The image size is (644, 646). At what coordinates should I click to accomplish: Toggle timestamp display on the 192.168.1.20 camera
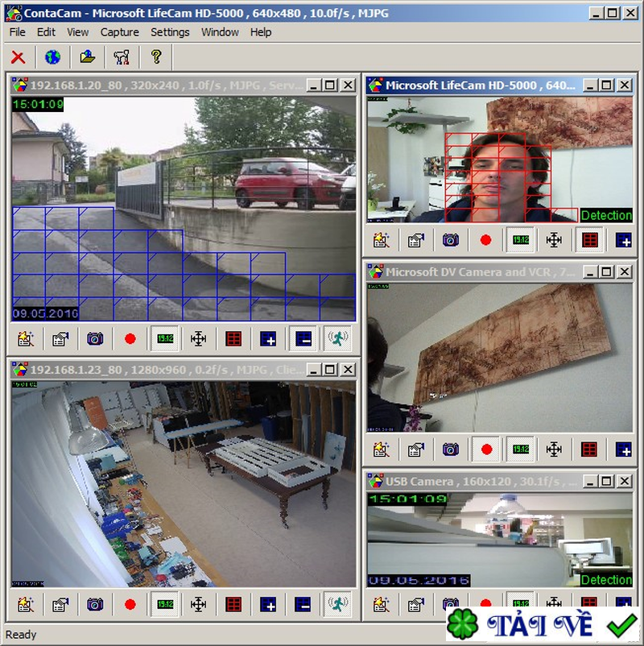coord(165,339)
